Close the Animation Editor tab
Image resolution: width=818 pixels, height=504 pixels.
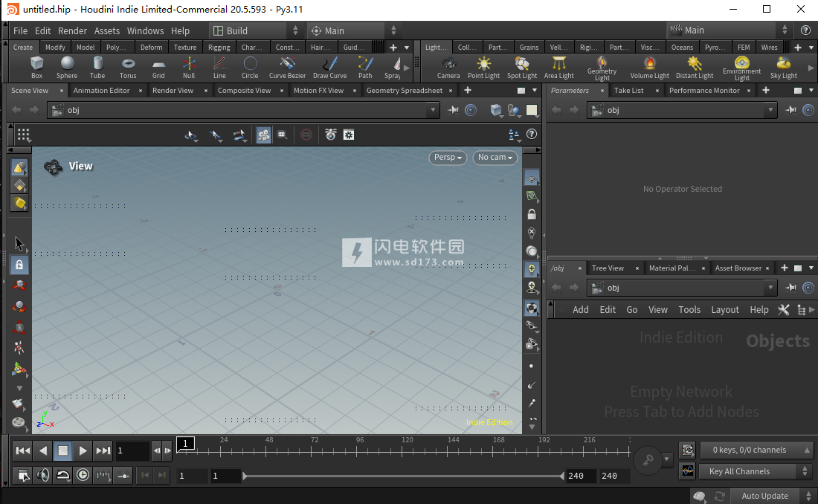coord(141,90)
